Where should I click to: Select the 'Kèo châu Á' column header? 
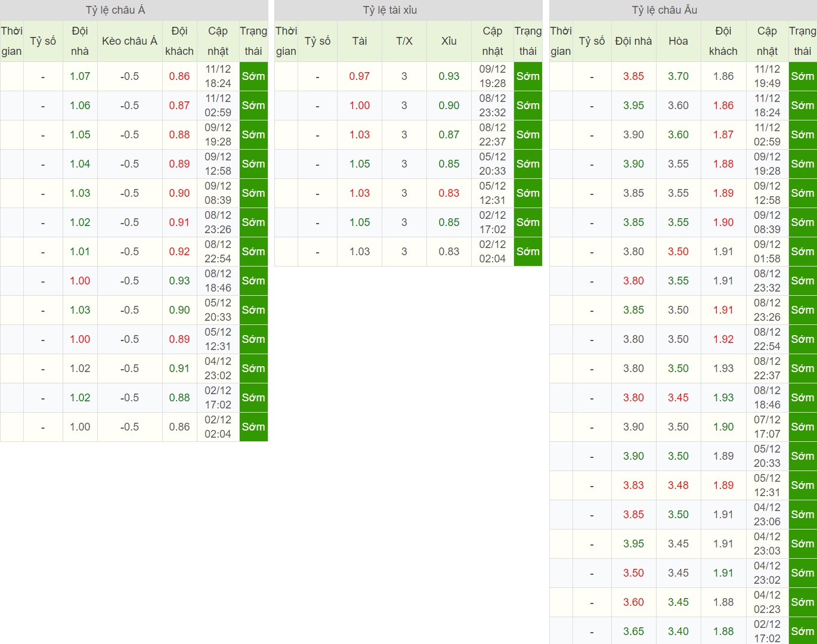pyautogui.click(x=129, y=41)
